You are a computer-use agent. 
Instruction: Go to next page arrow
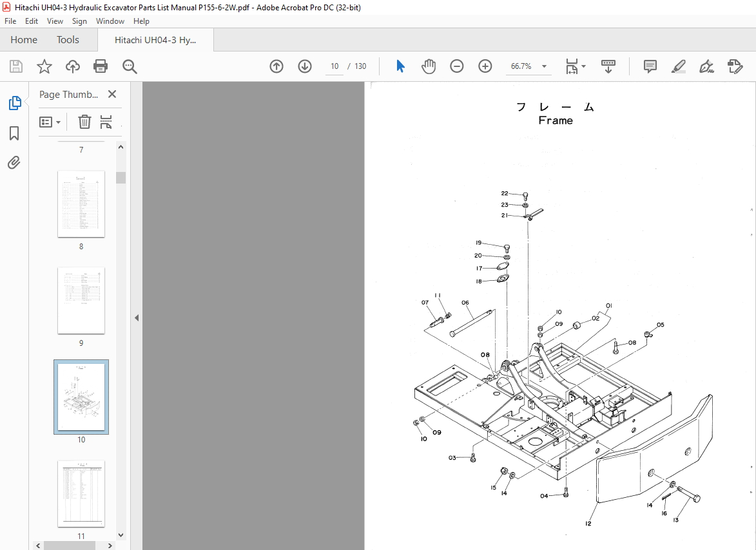click(x=305, y=66)
